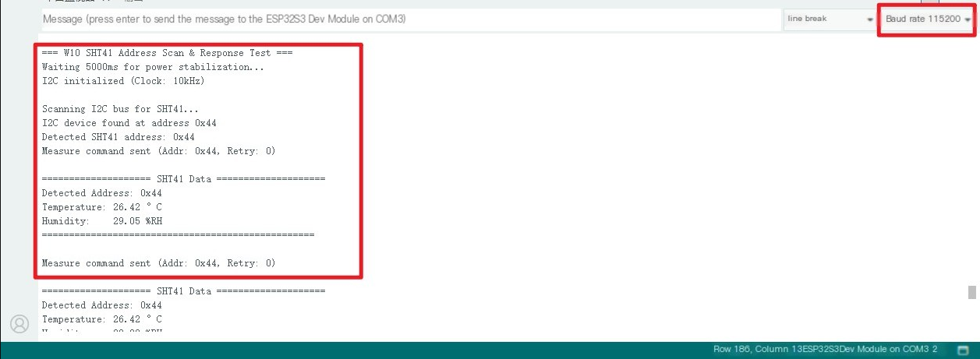Click the first Measure command sent line
This screenshot has width=980, height=359.
click(158, 151)
